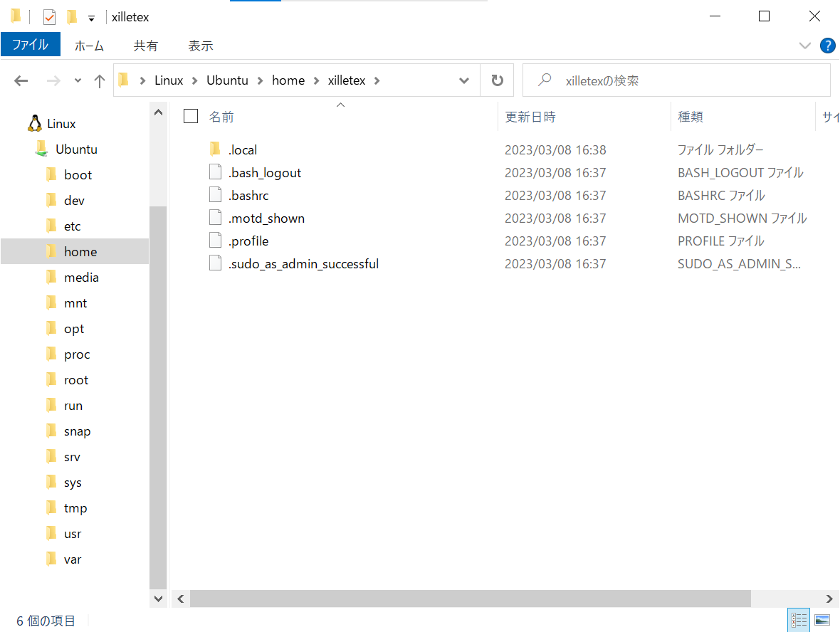Click horizontal scrollbar right arrow
The height and width of the screenshot is (632, 840).
pos(829,599)
